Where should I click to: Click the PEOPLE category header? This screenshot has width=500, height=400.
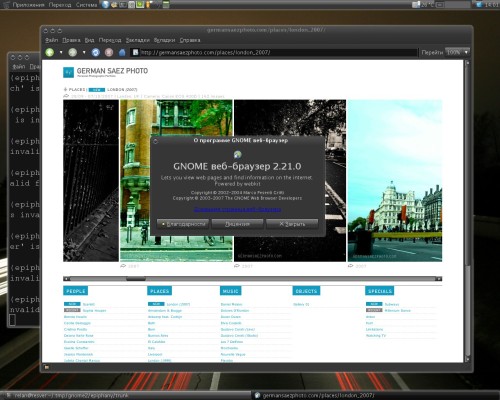point(76,291)
